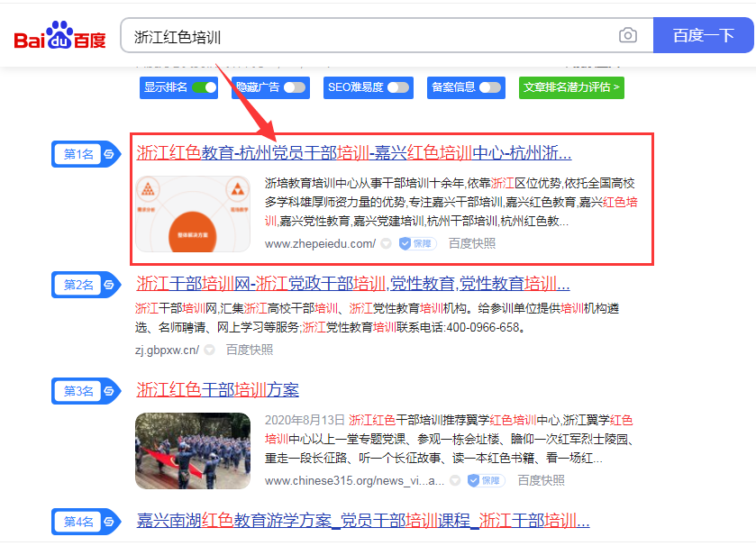The width and height of the screenshot is (756, 546).
Task: Click www.zhepeiedu.com/ URL text
Action: pos(320,244)
